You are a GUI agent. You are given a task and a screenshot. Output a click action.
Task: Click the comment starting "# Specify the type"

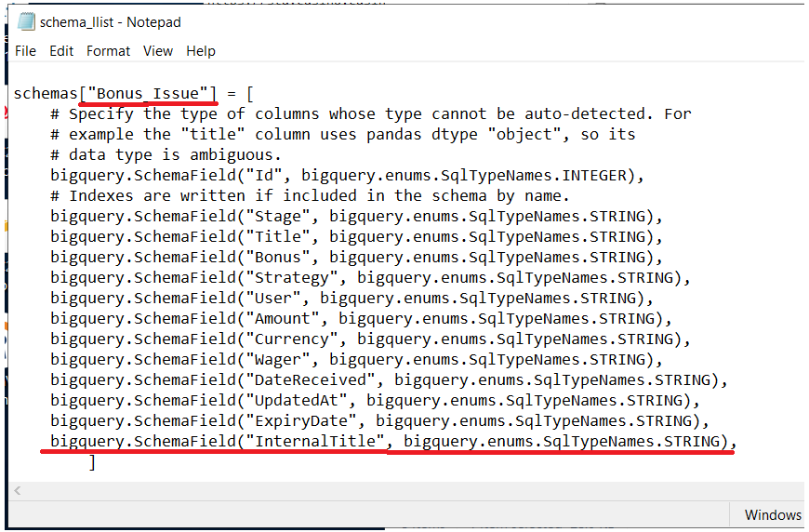pos(370,114)
